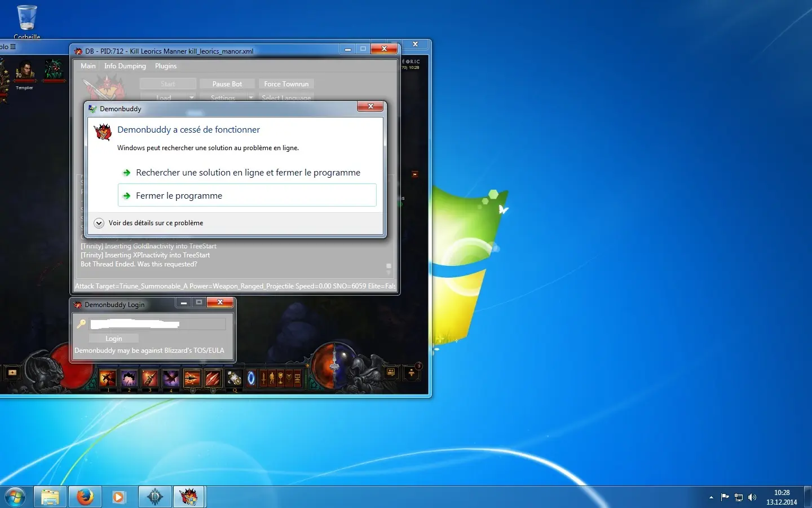Show hidden tray icons arrow
This screenshot has height=508, width=812.
pyautogui.click(x=711, y=497)
